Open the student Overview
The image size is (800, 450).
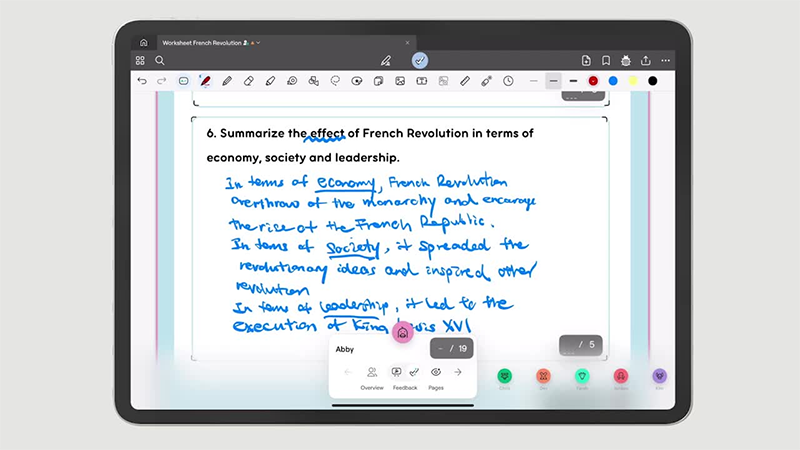click(372, 378)
